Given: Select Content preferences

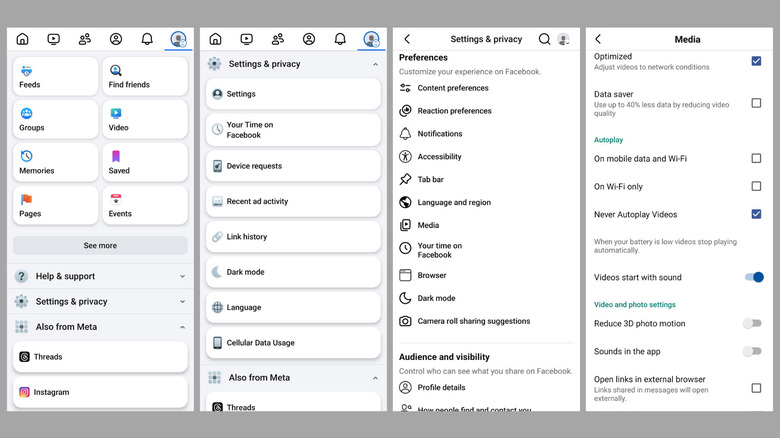Looking at the screenshot, I should [453, 88].
